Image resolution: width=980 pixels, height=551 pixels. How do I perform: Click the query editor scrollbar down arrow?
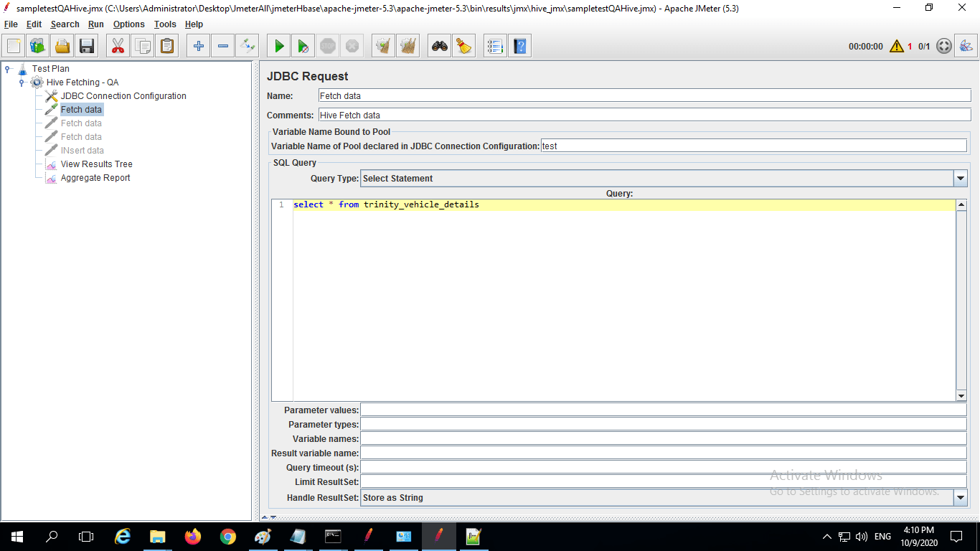pos(961,396)
